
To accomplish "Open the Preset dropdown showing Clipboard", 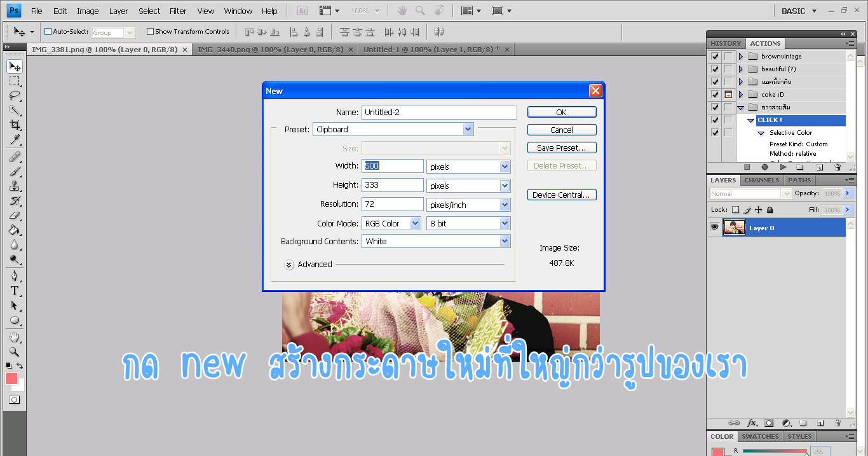I will 393,129.
